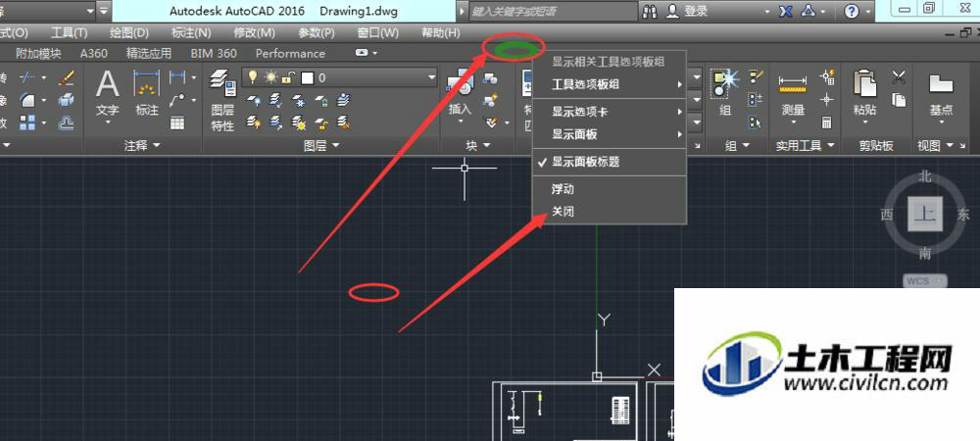Open 显示选项卡 submenu
Viewport: 980px width, 441px height.
point(610,112)
